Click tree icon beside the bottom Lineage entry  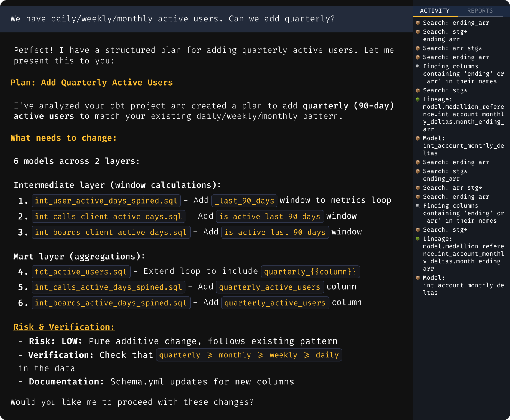418,239
